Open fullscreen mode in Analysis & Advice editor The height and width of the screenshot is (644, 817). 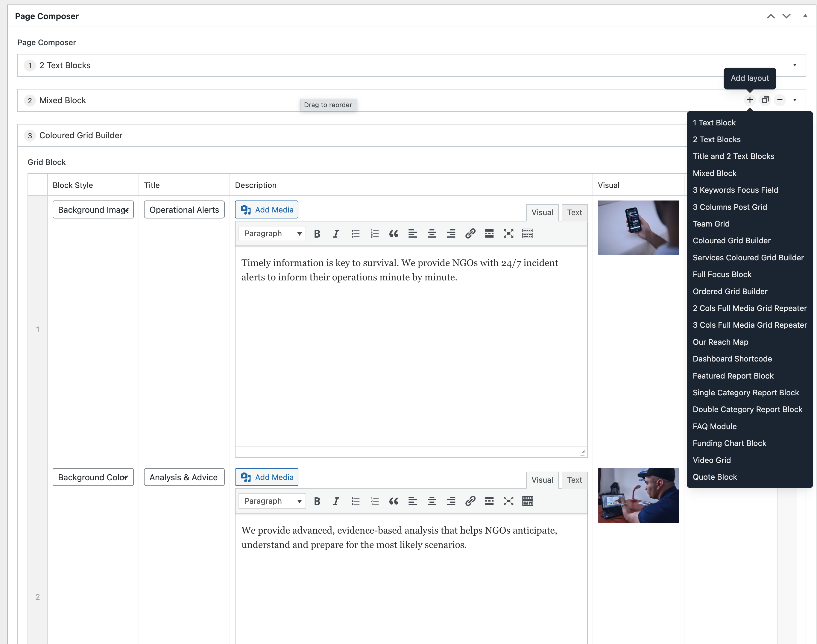508,501
